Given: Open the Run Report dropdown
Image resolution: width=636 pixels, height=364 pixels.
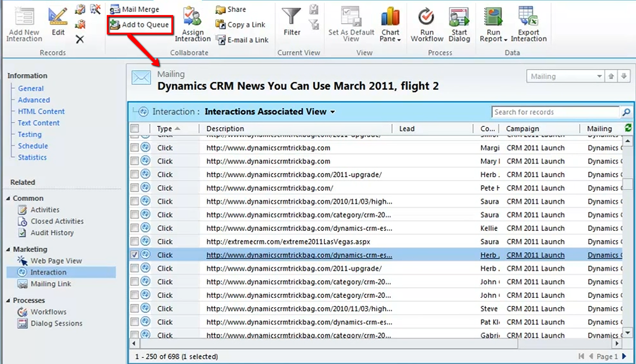Looking at the screenshot, I should point(493,24).
